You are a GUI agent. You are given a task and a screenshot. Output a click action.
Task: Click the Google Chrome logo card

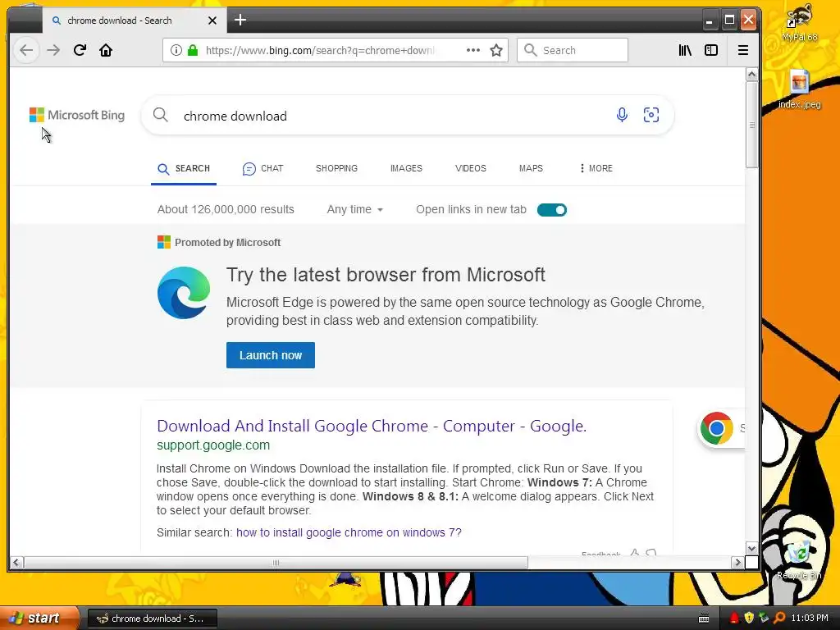point(717,428)
